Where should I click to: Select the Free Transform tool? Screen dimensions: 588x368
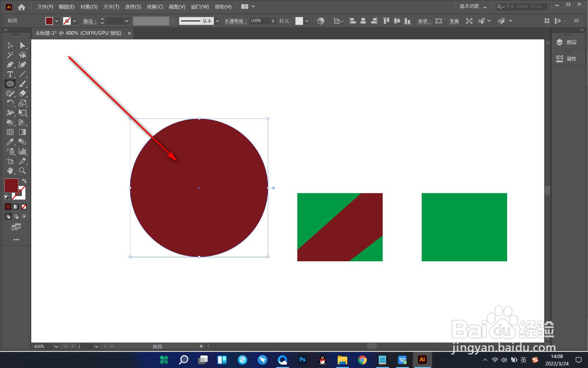tap(23, 113)
